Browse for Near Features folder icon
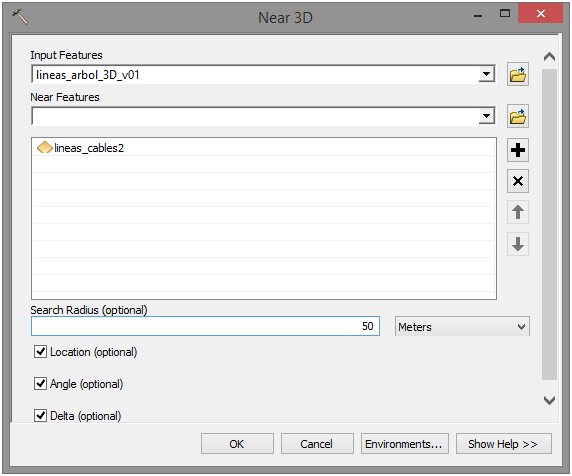This screenshot has width=572, height=476. pos(518,116)
